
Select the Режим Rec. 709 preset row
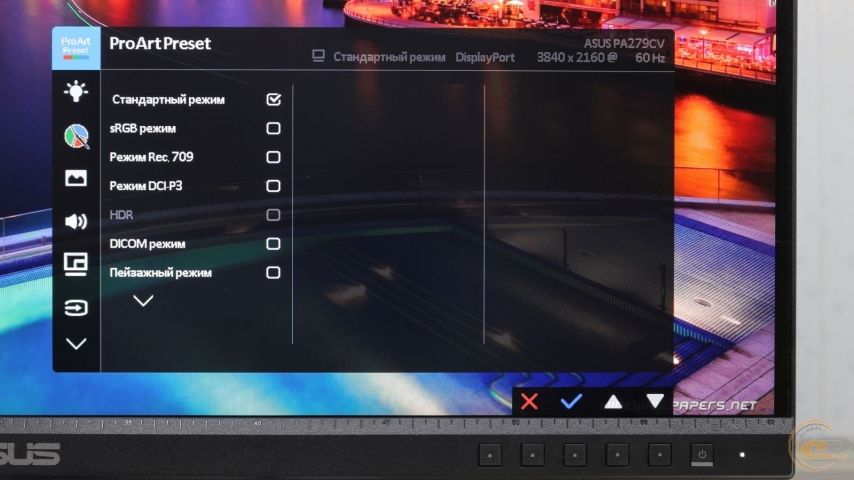pos(196,157)
